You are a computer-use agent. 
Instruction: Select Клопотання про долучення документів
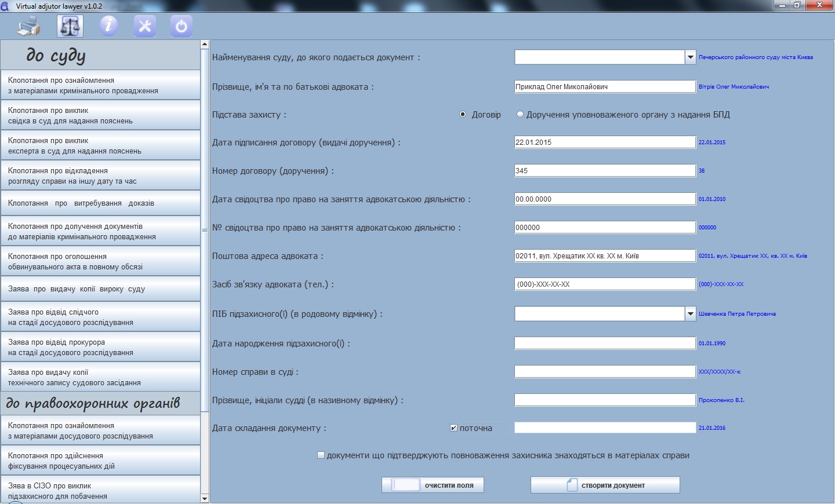click(100, 232)
